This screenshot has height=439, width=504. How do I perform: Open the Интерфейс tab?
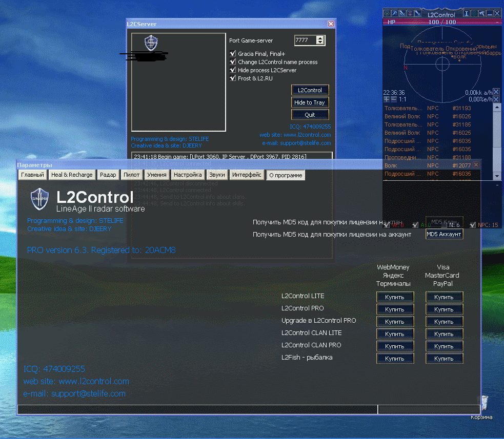click(247, 175)
